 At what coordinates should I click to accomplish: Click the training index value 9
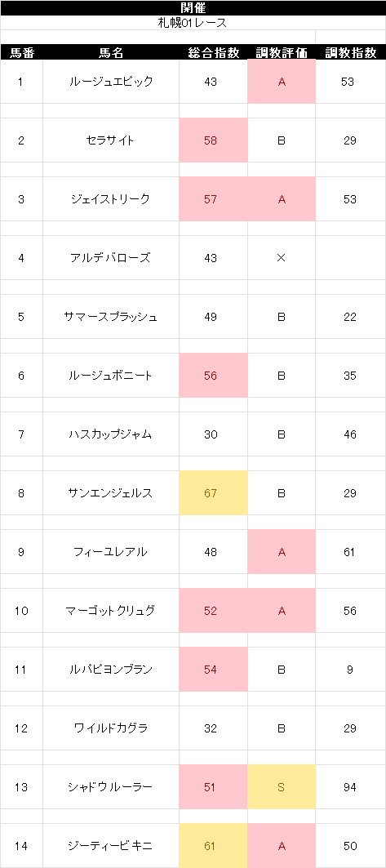click(x=351, y=670)
